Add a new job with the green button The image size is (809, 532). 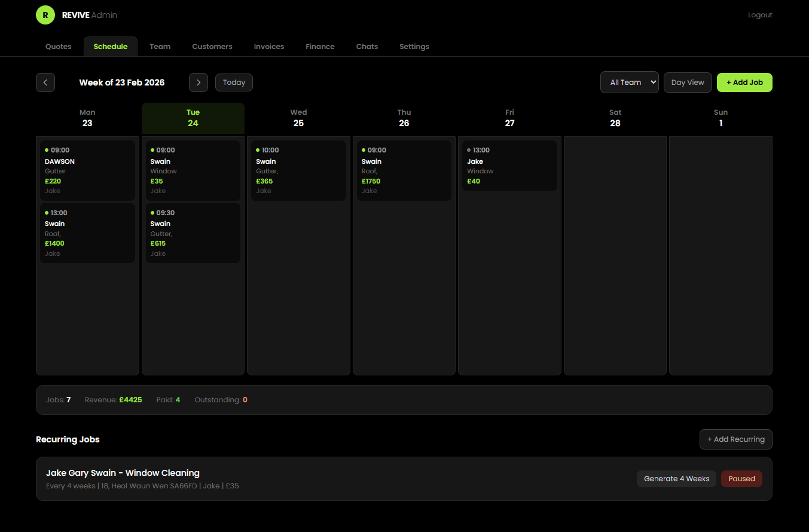[x=744, y=82]
